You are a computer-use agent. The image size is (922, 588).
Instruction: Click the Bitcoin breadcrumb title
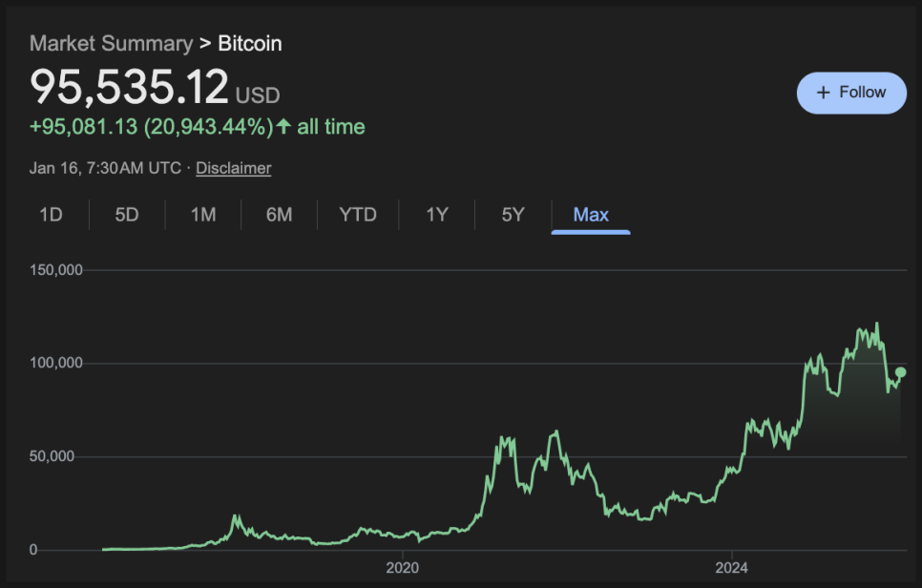[250, 43]
